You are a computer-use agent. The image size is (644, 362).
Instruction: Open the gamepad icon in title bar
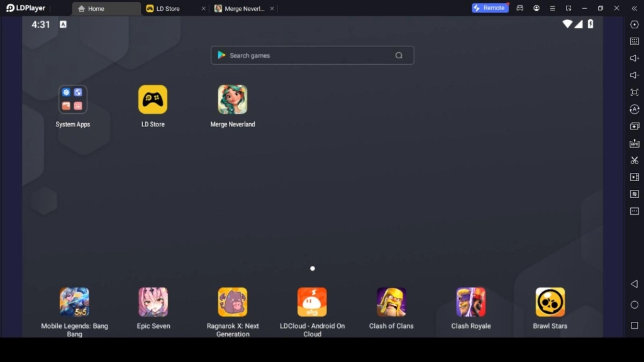coord(520,8)
